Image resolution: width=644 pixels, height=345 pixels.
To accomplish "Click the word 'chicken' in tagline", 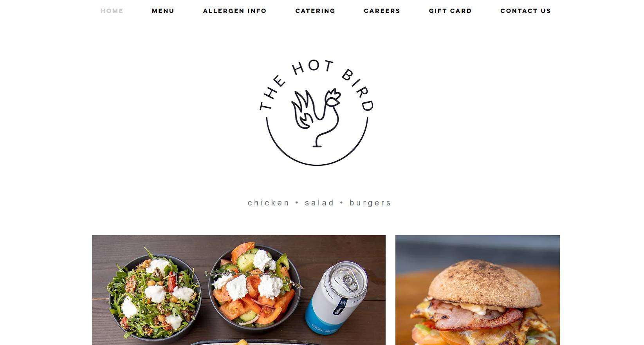I will pos(269,203).
